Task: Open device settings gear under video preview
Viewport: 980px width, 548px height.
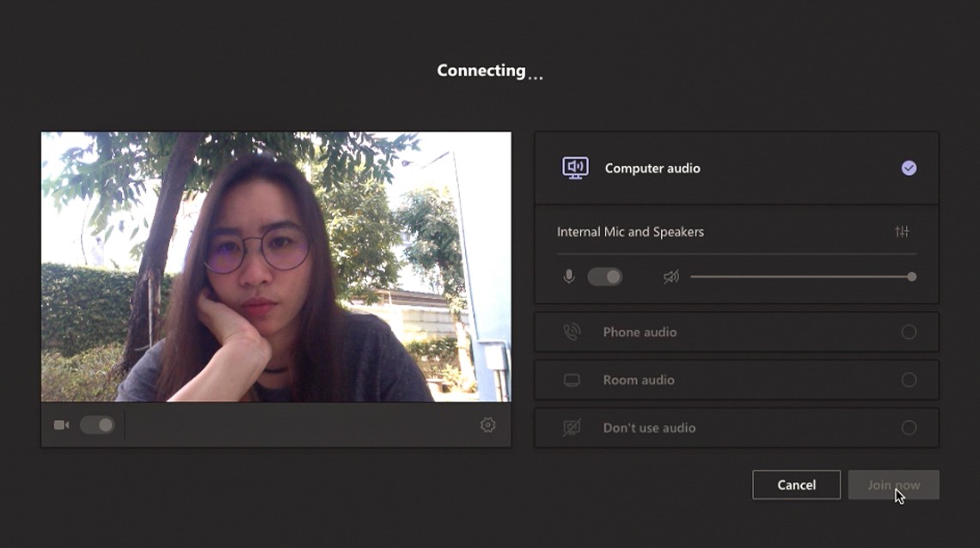Action: pos(487,425)
